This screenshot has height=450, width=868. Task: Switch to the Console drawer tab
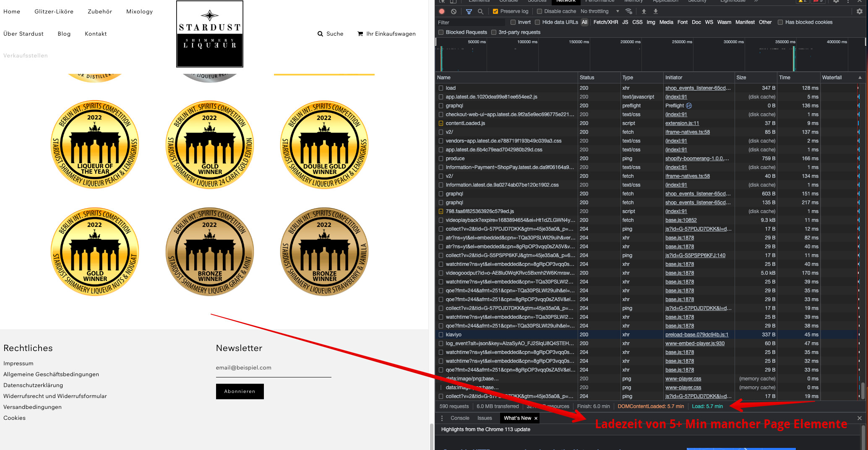point(460,418)
